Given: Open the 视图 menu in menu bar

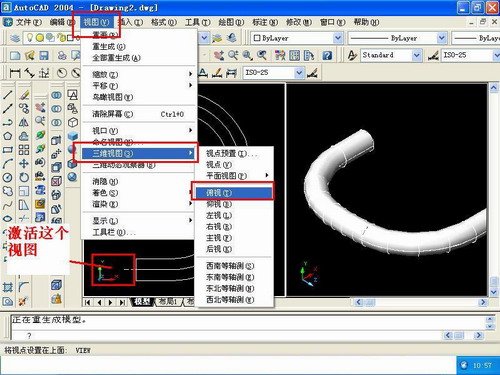Looking at the screenshot, I should click(x=96, y=22).
